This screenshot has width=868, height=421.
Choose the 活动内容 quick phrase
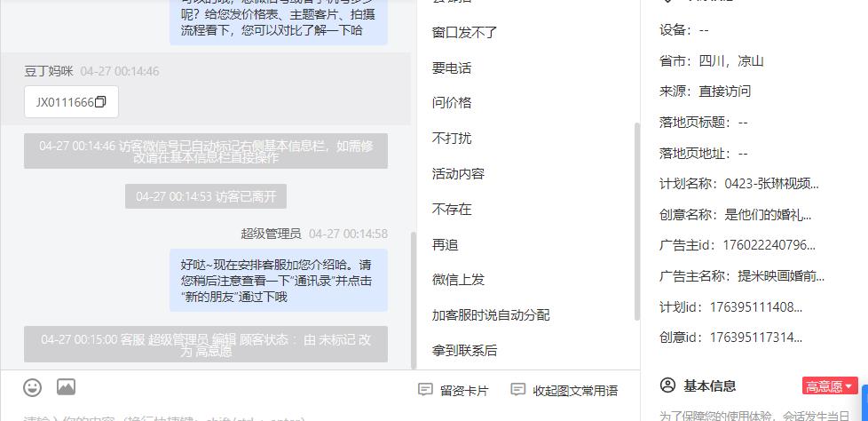[458, 174]
